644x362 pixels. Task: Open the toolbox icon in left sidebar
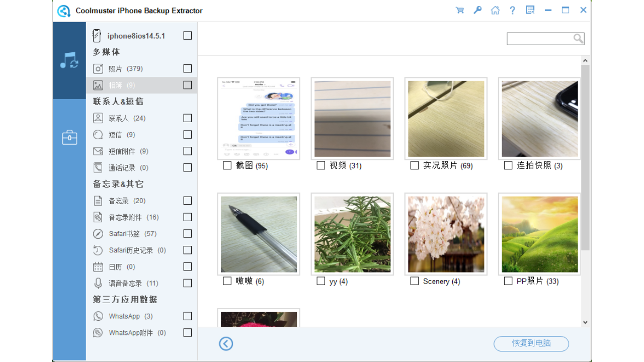point(69,137)
